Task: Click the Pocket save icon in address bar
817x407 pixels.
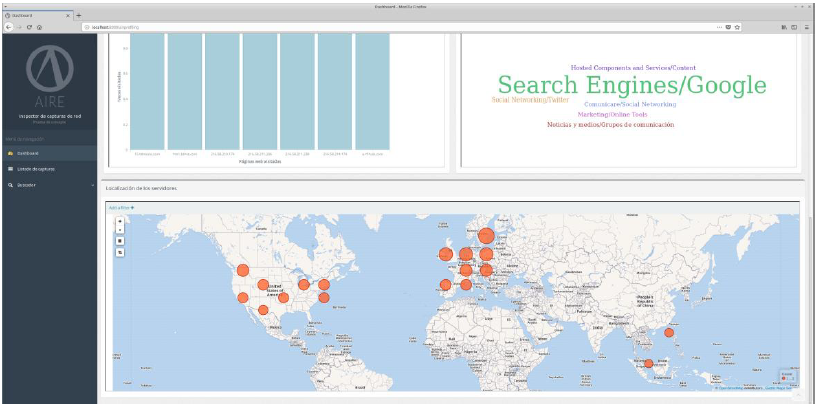Action: (728, 27)
